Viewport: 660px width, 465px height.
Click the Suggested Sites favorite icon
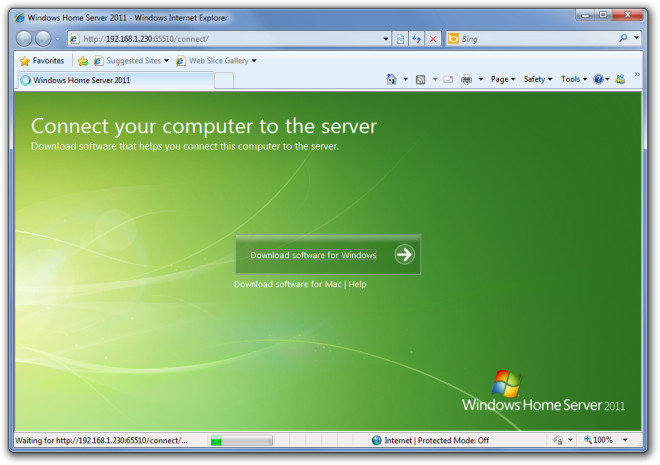(x=98, y=61)
